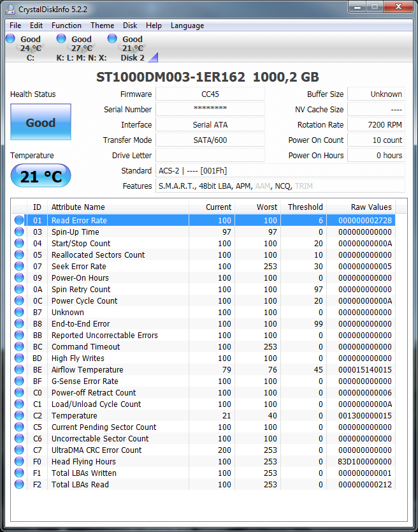Click the status orb beside Total LBAs Written
418x532 pixels.
19,473
